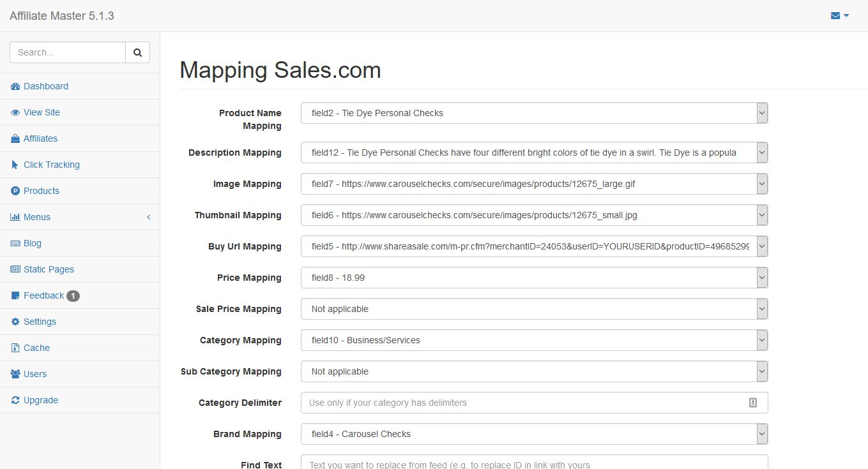Open the Brand Mapping dropdown

(535, 434)
